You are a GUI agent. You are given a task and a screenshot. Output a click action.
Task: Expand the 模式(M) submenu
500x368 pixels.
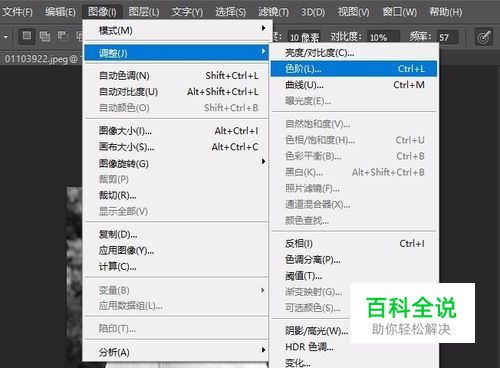click(176, 31)
